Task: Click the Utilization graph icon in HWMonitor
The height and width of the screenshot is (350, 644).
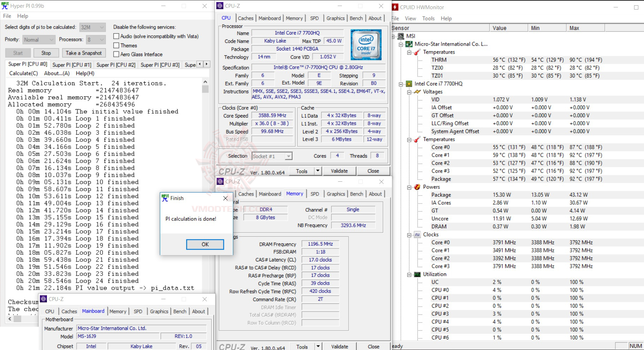Action: tap(417, 274)
